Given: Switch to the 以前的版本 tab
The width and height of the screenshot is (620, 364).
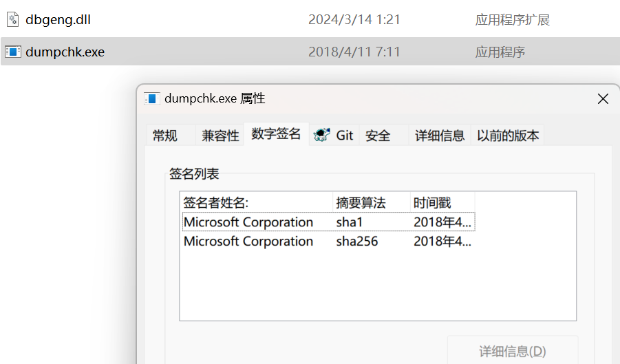Looking at the screenshot, I should (x=508, y=136).
